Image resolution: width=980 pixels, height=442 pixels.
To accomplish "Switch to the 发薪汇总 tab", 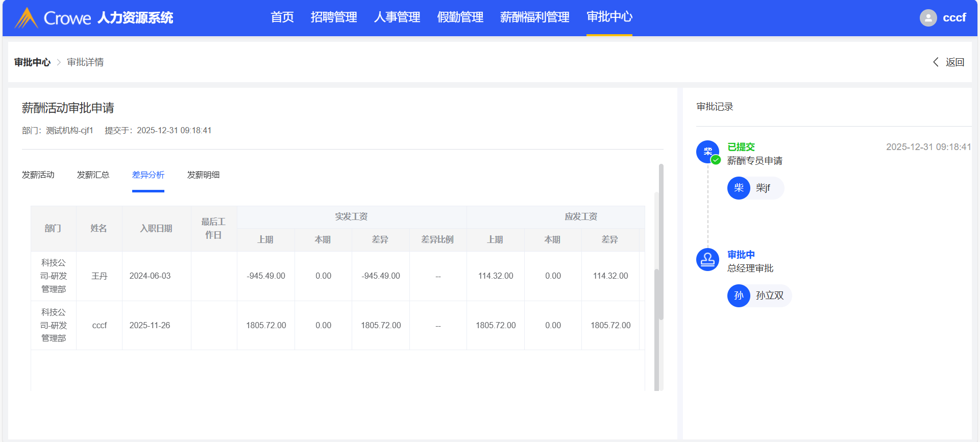I will tap(93, 175).
